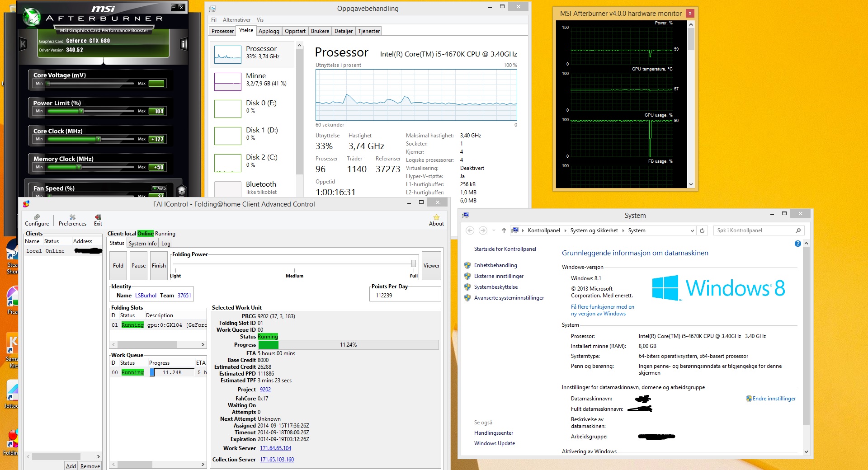Click Add client button
The width and height of the screenshot is (868, 470).
click(x=71, y=466)
